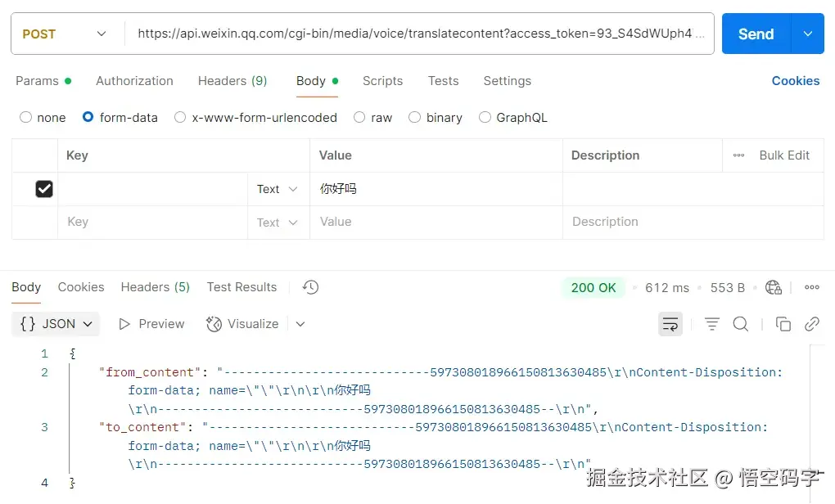
Task: Get a shareable link for the response
Action: tap(812, 324)
